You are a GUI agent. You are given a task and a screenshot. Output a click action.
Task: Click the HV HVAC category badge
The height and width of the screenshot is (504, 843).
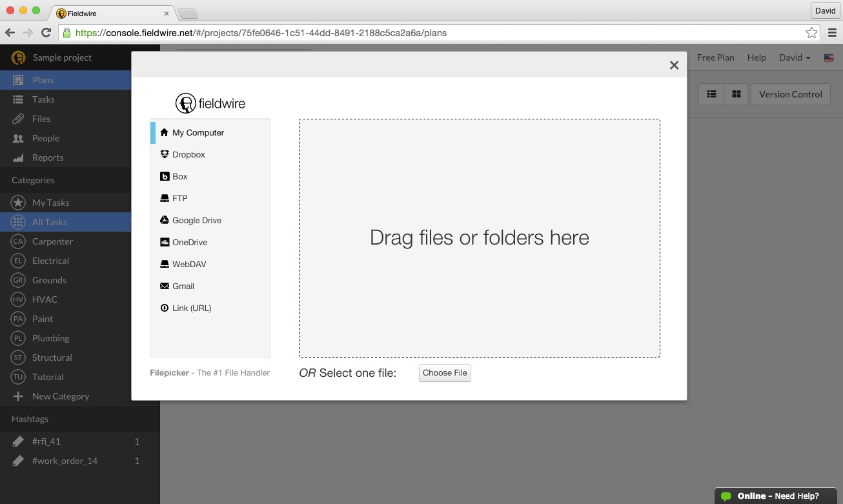(18, 299)
